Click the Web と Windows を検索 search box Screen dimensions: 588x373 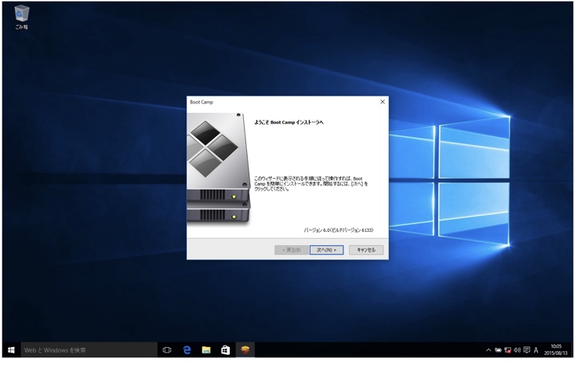pyautogui.click(x=89, y=350)
